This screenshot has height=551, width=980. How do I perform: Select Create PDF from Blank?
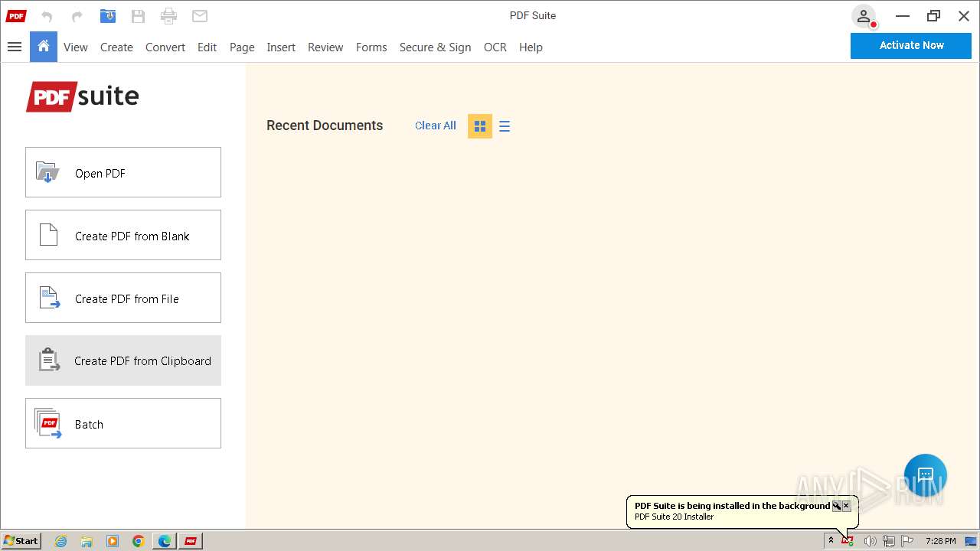(123, 235)
